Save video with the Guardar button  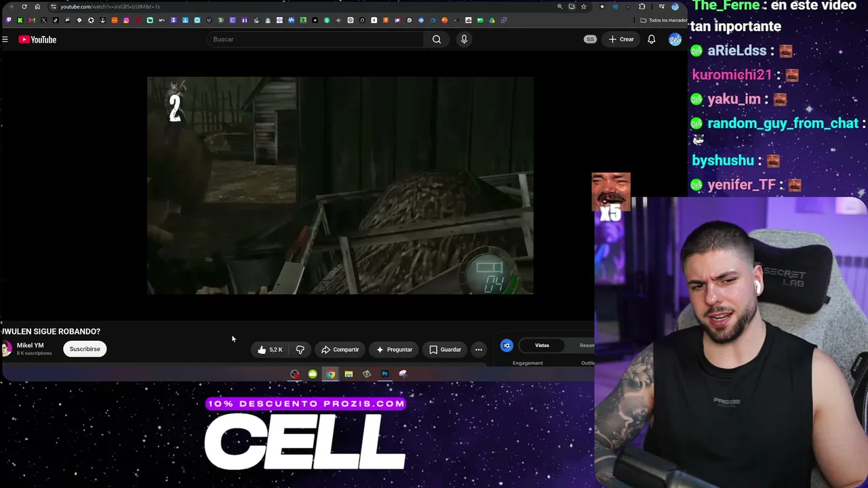[445, 350]
